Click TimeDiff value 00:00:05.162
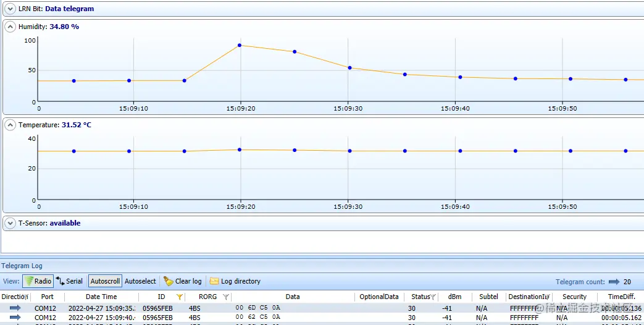Screen dimensions: 644x325 [621, 318]
